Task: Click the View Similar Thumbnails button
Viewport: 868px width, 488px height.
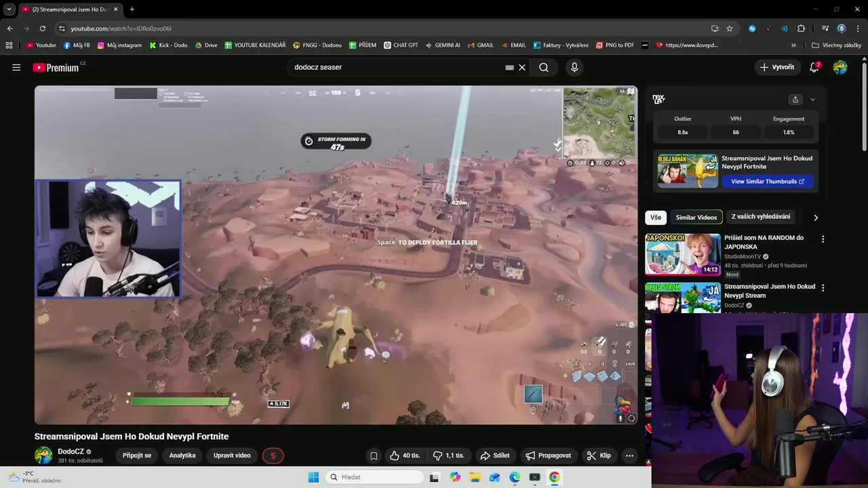Action: point(767,181)
